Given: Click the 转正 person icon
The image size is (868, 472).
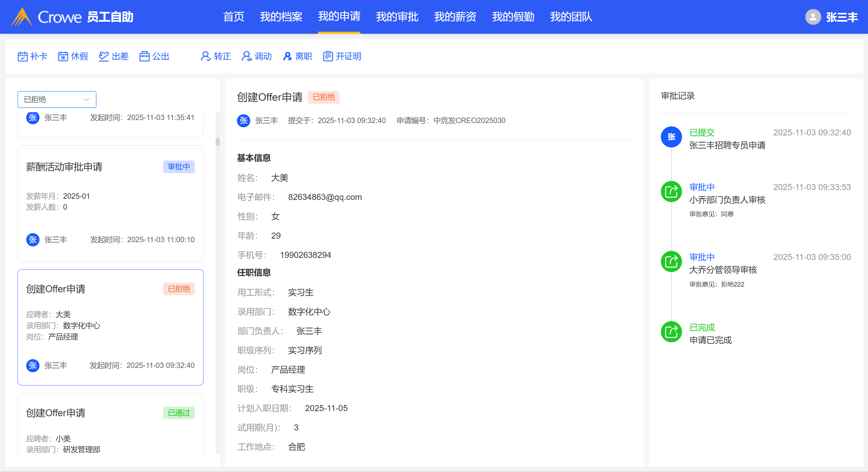Looking at the screenshot, I should pos(206,56).
